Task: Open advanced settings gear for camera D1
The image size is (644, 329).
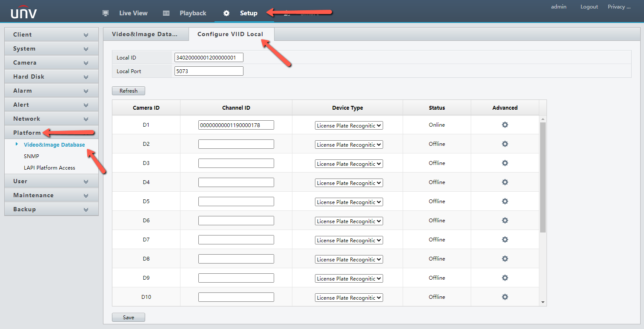Action: 505,125
